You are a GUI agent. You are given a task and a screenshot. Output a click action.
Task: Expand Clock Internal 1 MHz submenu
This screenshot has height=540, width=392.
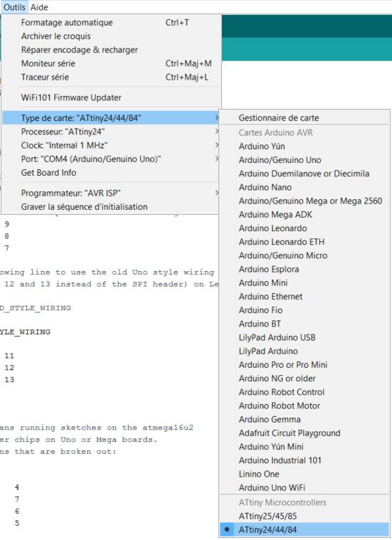coord(110,145)
